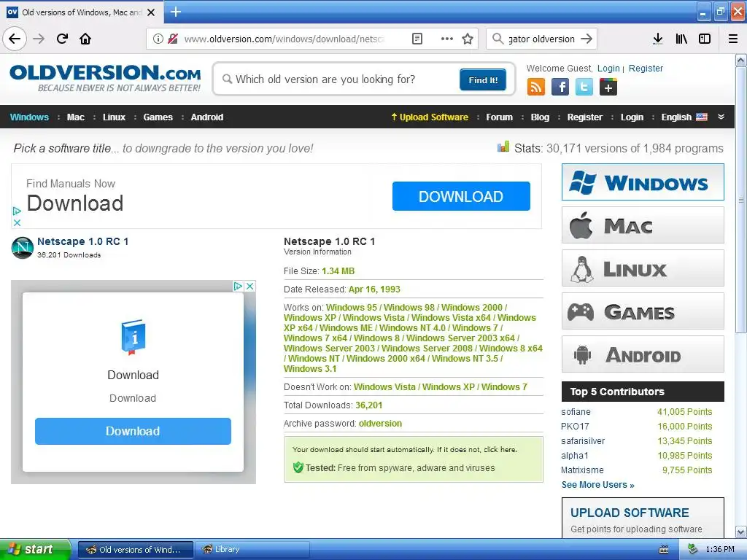
Task: Show site information icon in address bar
Action: [x=158, y=39]
